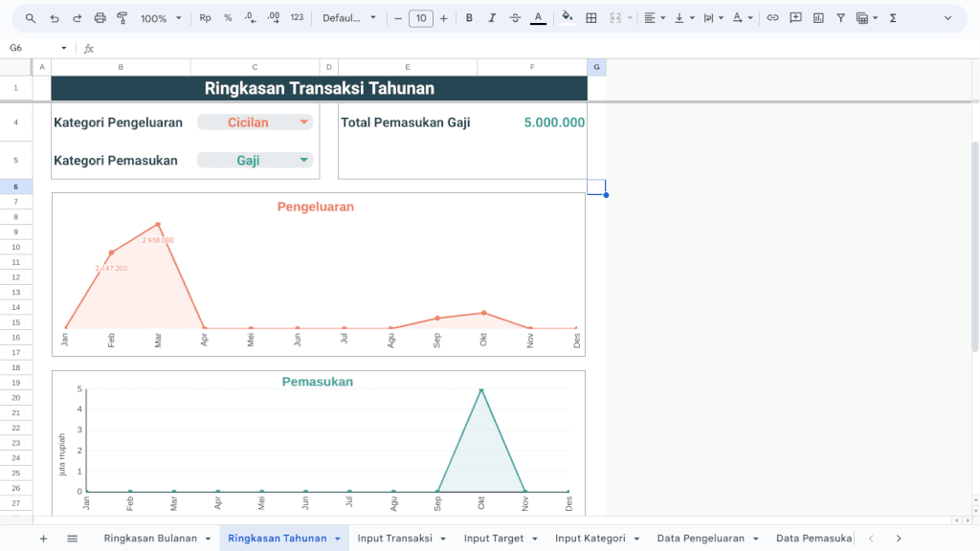Toggle italic formatting
Screen dimensions: 980x551
(x=492, y=18)
